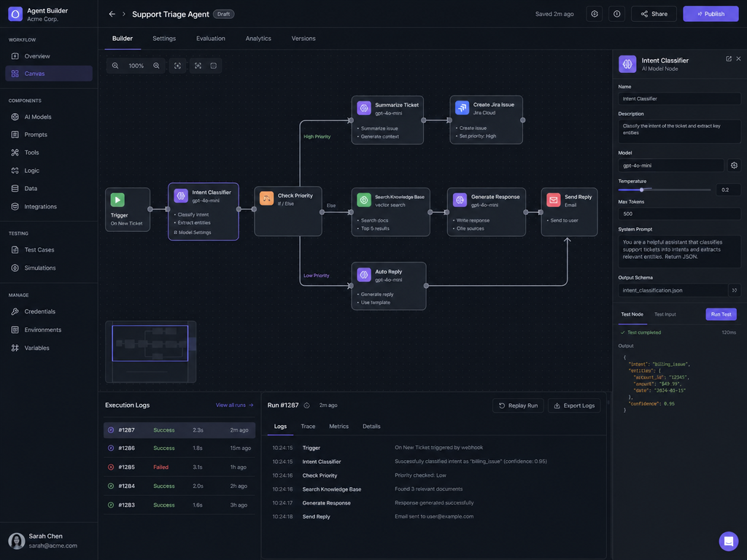
Task: Switch to the Test Input tab
Action: [x=665, y=314]
